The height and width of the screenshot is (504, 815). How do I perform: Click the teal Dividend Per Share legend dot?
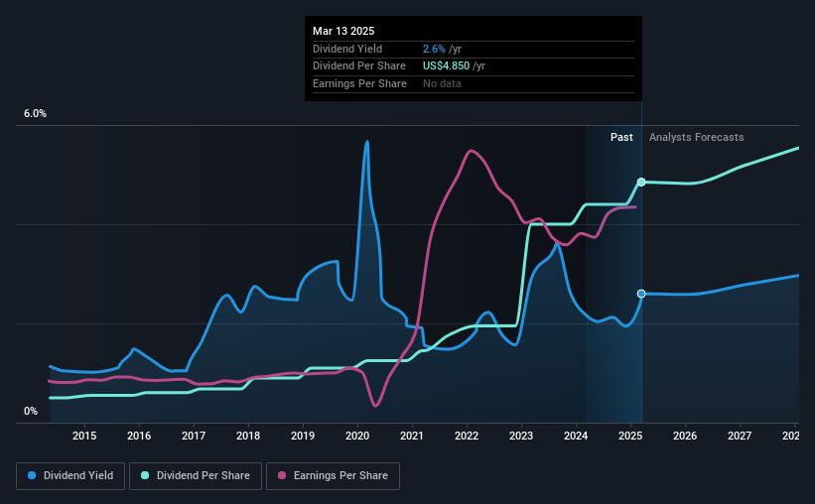coord(145,475)
